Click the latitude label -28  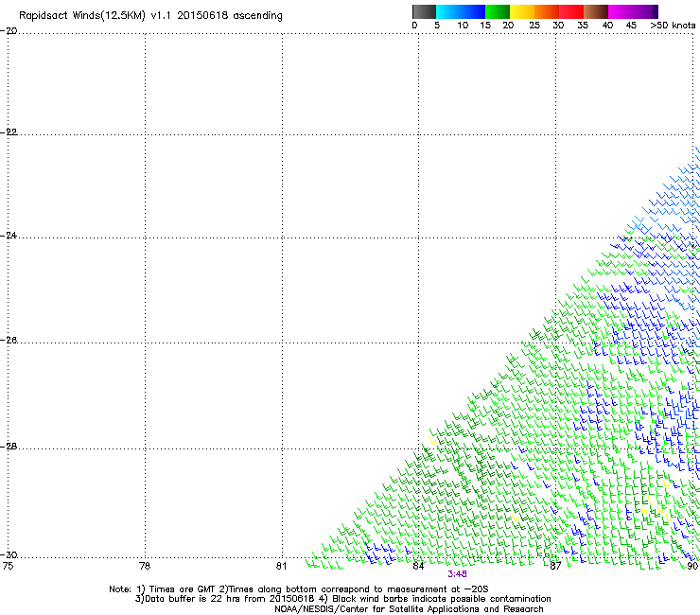[9, 447]
